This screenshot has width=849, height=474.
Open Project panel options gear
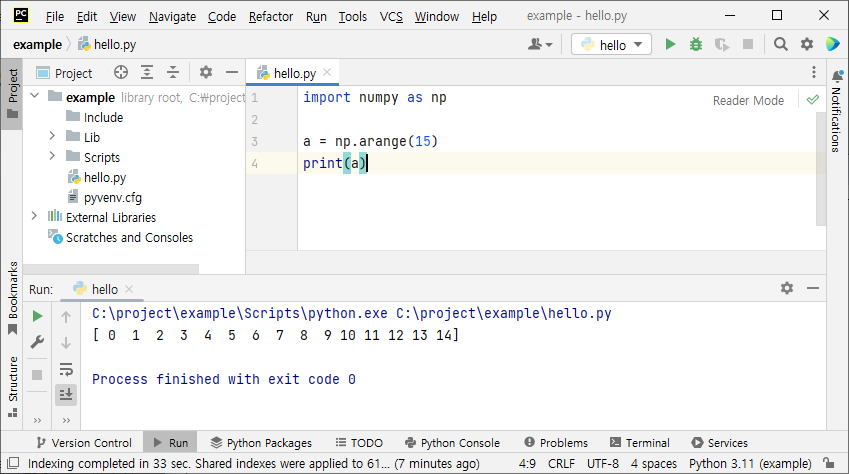tap(206, 72)
